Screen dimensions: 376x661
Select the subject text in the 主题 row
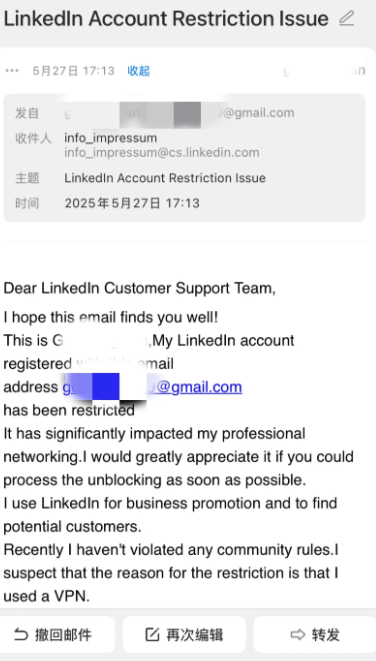click(x=165, y=178)
